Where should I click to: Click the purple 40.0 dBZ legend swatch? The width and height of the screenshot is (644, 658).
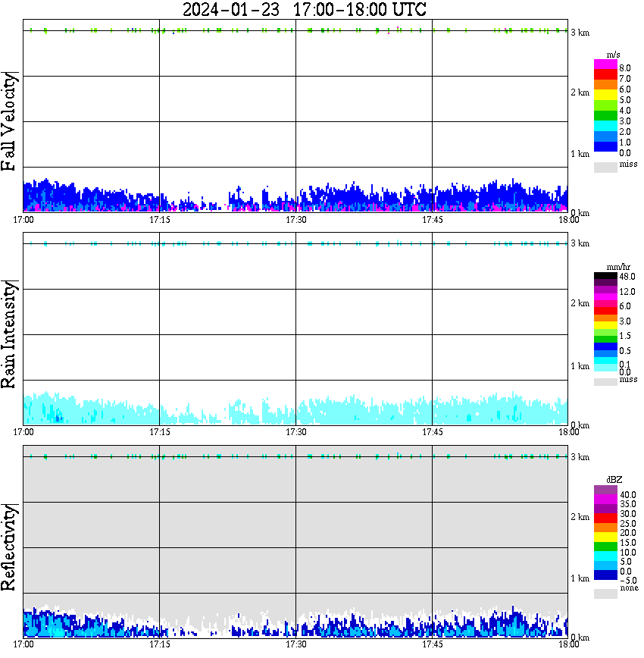coord(605,490)
